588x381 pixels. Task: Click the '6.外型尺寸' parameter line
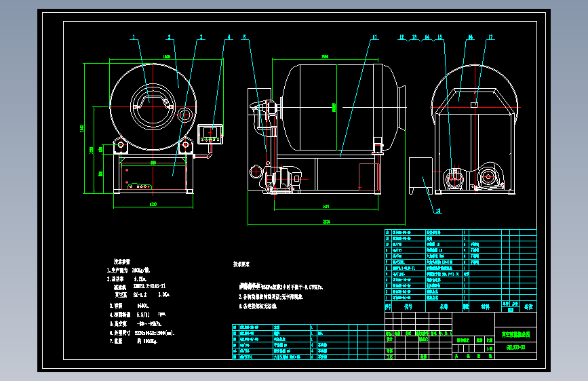tap(142, 333)
